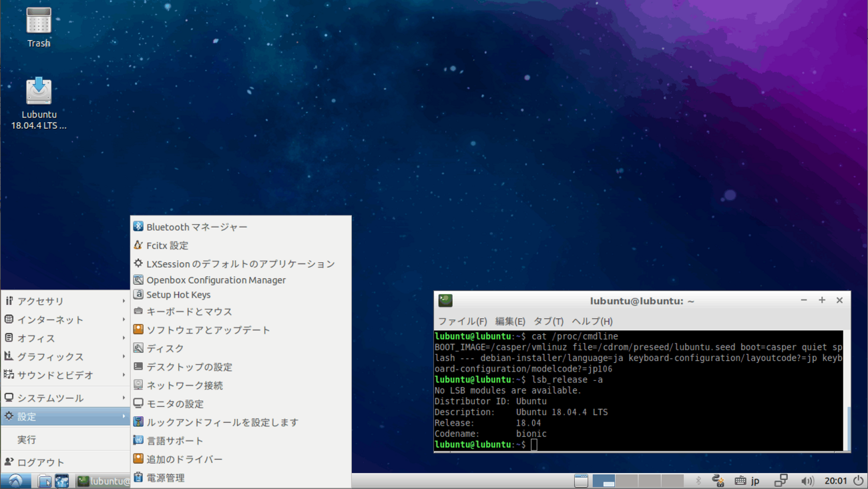Launch the web browser from the taskbar

click(62, 481)
